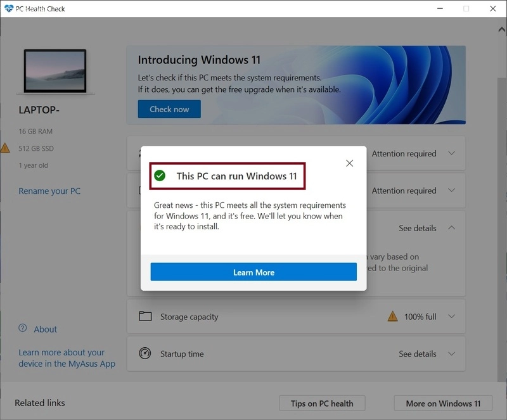Click This PC can run Windows 11 title

(x=236, y=176)
